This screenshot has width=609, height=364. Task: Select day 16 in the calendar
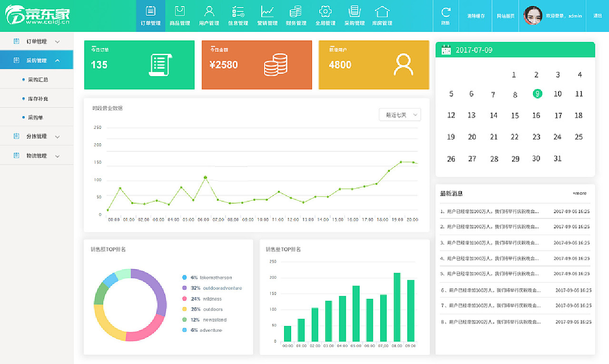[536, 115]
